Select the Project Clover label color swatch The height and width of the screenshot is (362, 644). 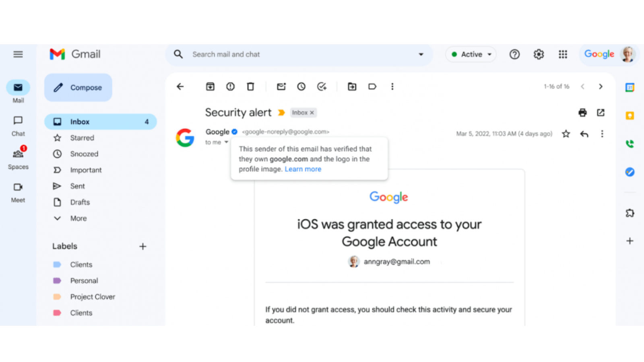pos(57,296)
